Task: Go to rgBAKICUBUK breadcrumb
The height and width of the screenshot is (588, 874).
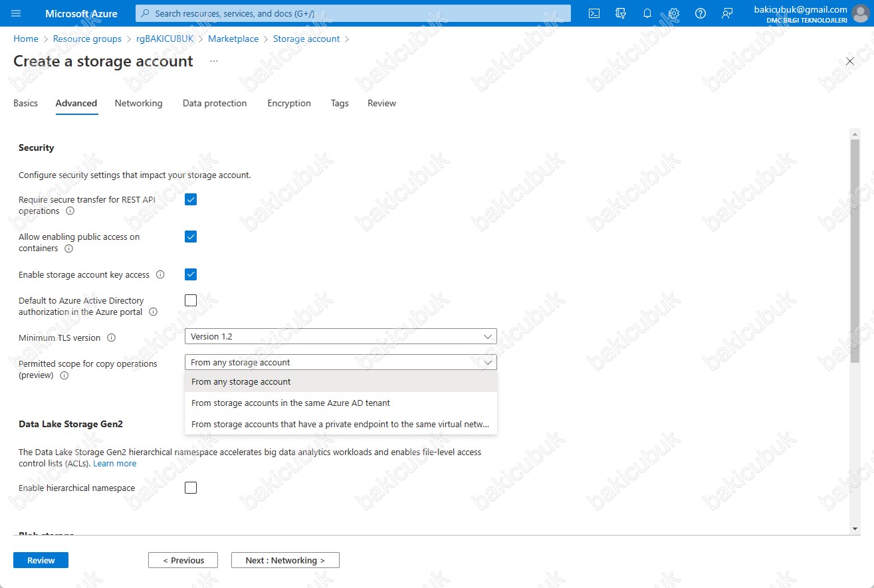Action: coord(165,39)
